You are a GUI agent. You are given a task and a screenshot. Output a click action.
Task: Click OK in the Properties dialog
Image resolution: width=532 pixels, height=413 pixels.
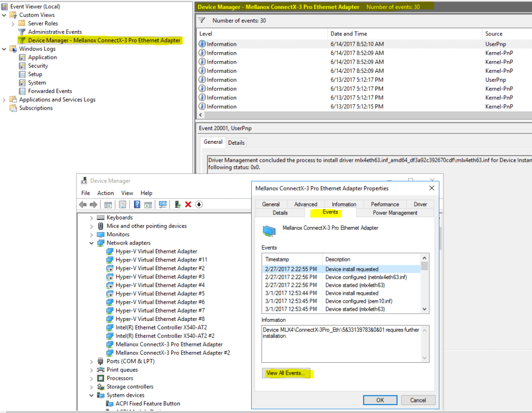click(380, 400)
